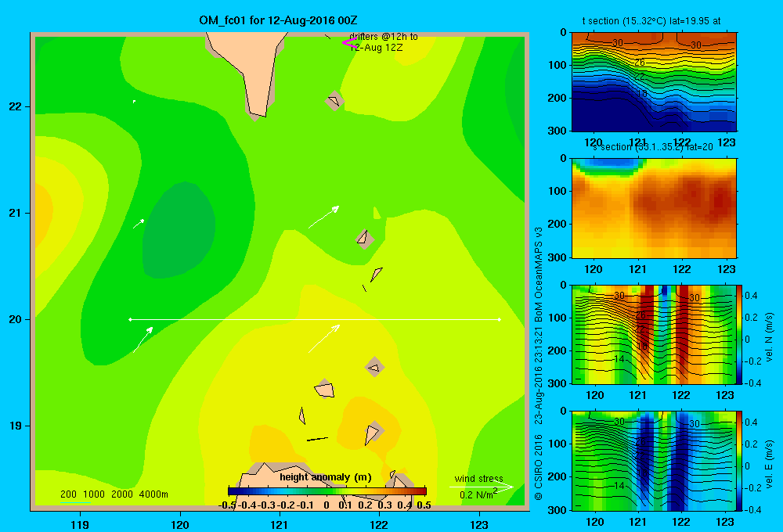Screen dimensions: 783x532
Task: Click the dark green low-anomaly eddy near 120E 21N
Action: tap(179, 231)
